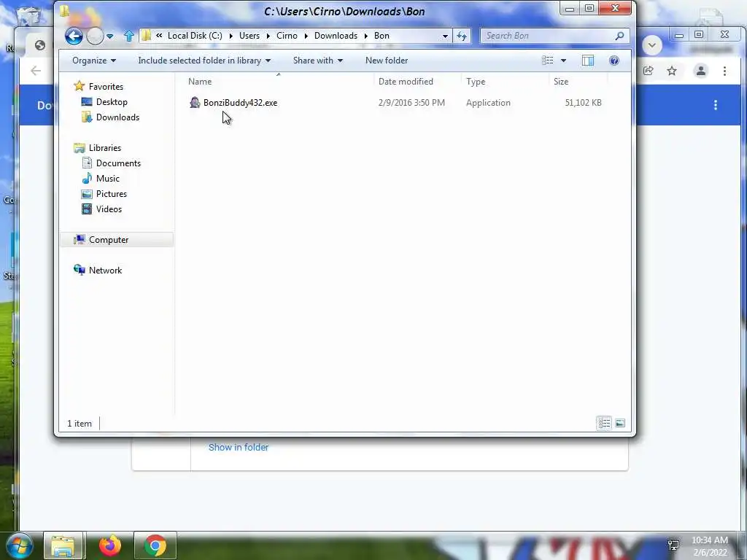Viewport: 747px width, 560px height.
Task: Open the view options dropdown arrow
Action: pos(564,61)
